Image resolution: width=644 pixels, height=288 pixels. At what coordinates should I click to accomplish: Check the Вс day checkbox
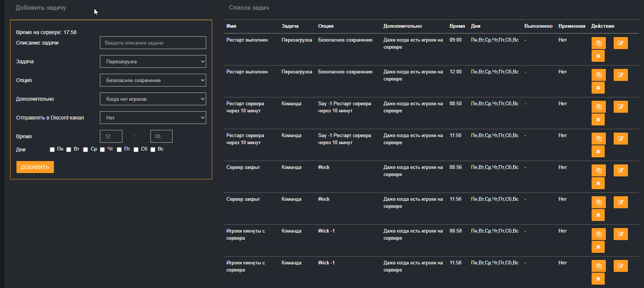153,149
